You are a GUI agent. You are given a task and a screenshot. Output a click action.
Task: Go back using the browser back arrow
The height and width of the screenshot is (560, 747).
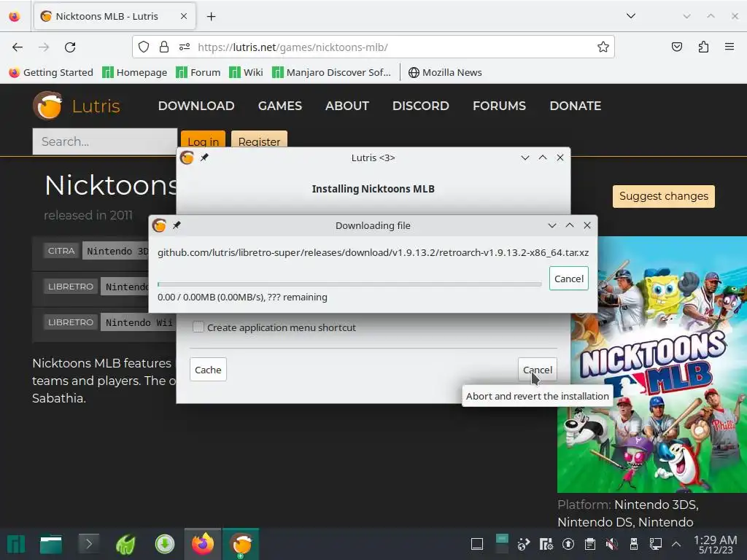point(18,47)
